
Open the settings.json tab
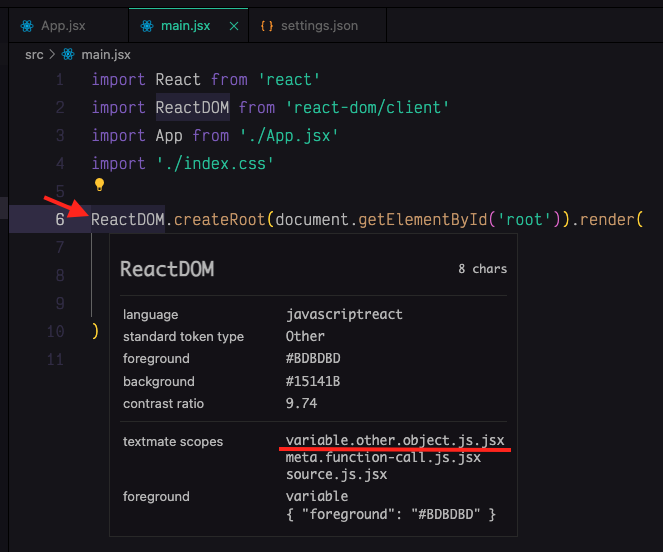click(319, 24)
